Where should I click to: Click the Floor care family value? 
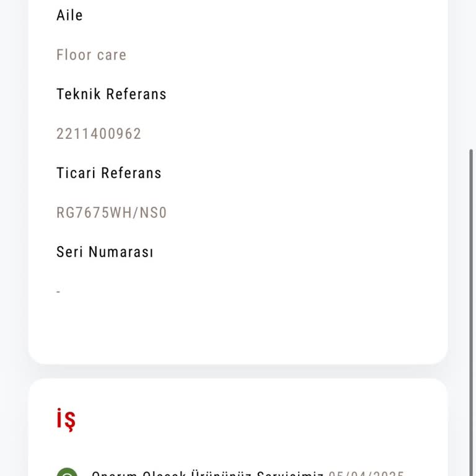(91, 55)
